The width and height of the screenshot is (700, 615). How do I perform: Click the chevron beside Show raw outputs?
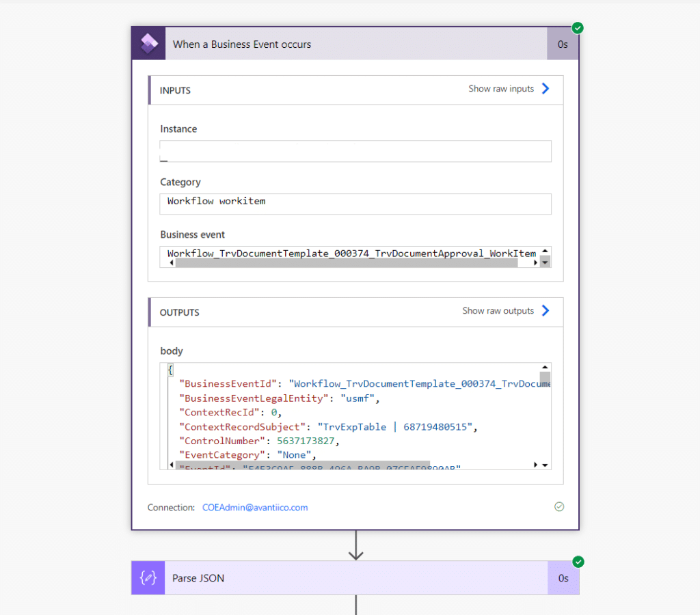546,311
